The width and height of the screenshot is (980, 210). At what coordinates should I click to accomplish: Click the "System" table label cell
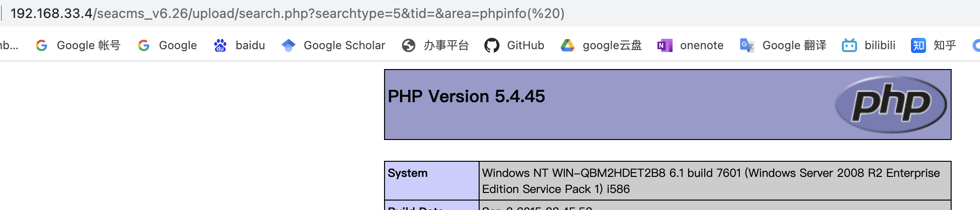(x=408, y=173)
